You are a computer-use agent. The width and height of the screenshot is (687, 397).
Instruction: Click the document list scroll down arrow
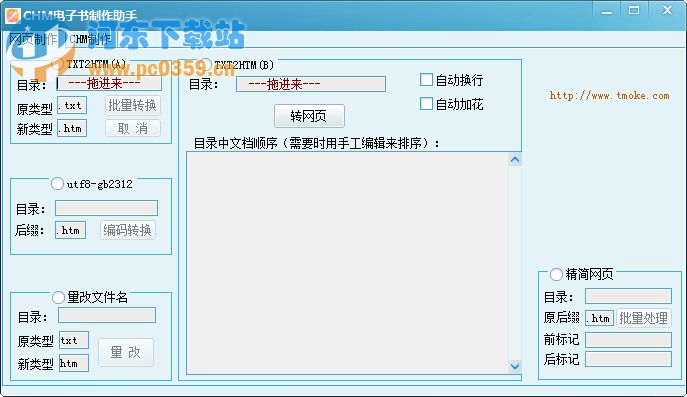(x=515, y=366)
